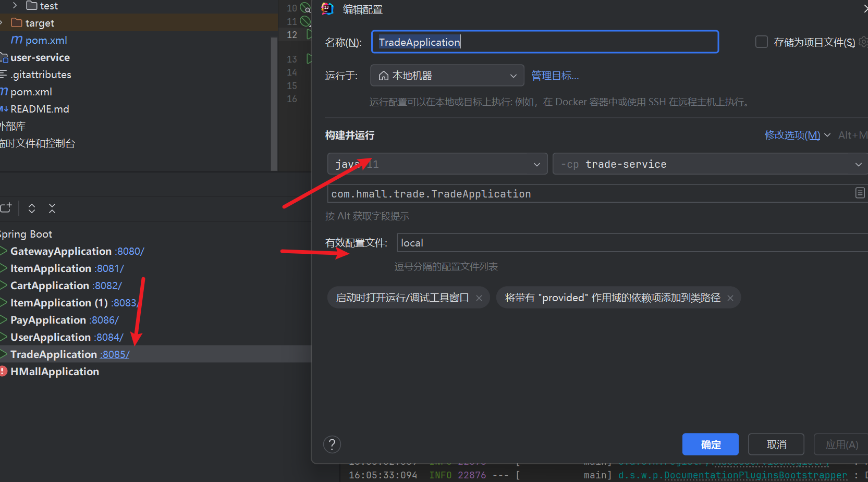Click line number 16 in the editor gutter

pos(292,98)
